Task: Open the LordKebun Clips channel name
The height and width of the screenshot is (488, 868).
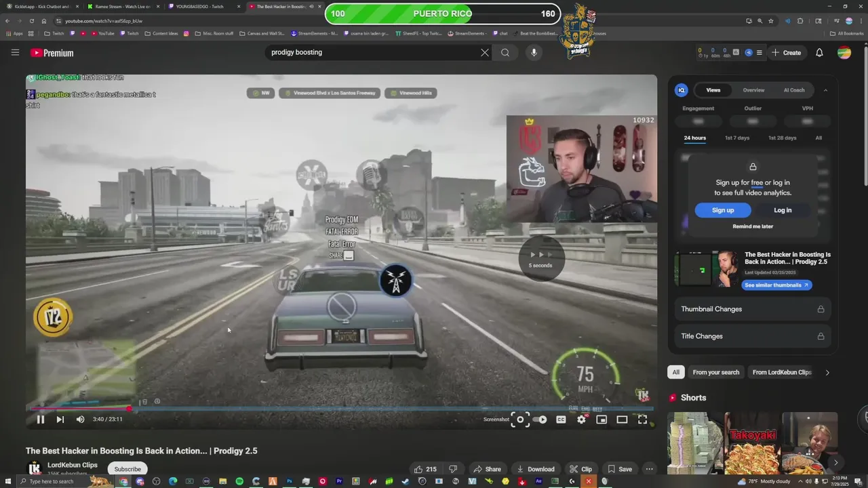Action: (73, 465)
